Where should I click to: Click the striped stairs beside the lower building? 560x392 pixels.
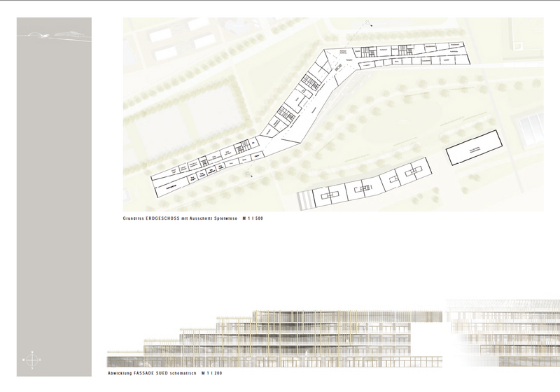304,199
